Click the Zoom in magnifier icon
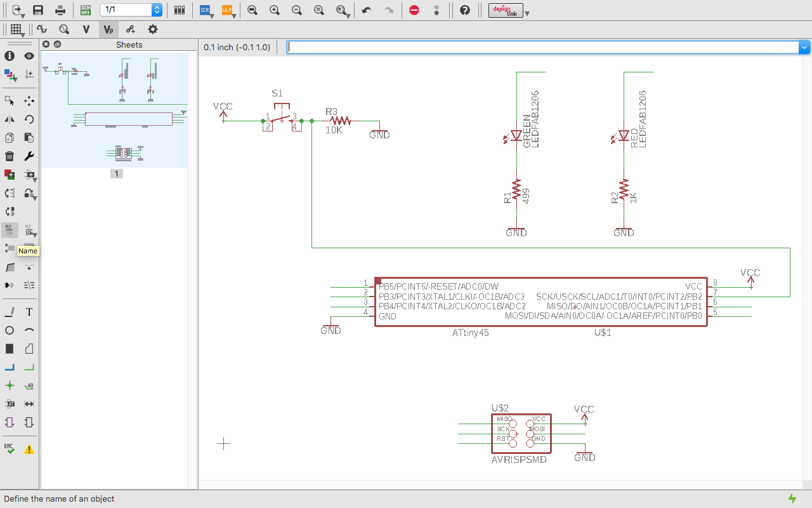812x508 pixels. point(275,10)
